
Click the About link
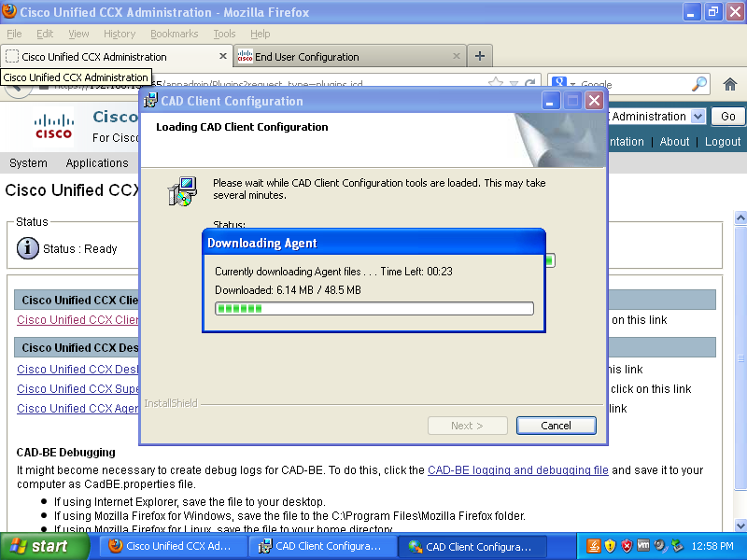coord(674,142)
